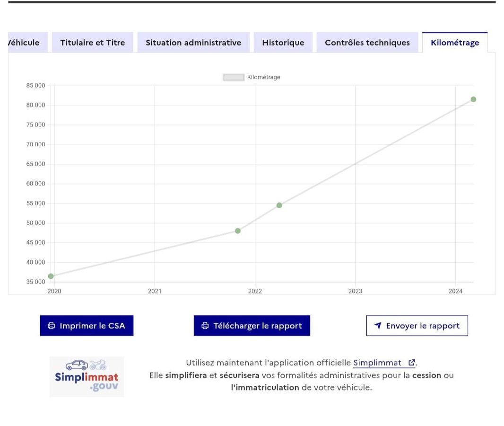Click printer icon in Imprimer le CSA
The image size is (504, 426).
(x=52, y=326)
